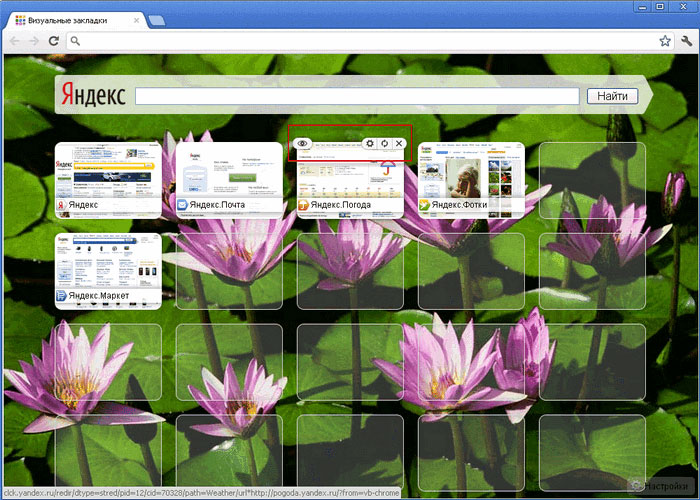Screen dimensions: 700x500
Task: Open settings gear on Яндекс.Погода tile
Action: click(369, 144)
